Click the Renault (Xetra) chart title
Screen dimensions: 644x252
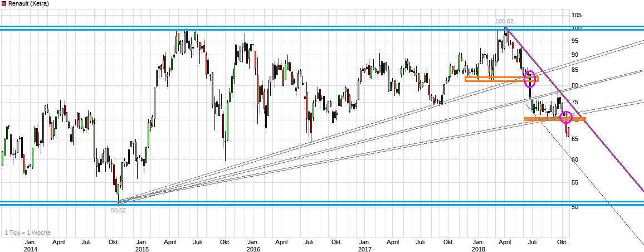[x=28, y=3]
